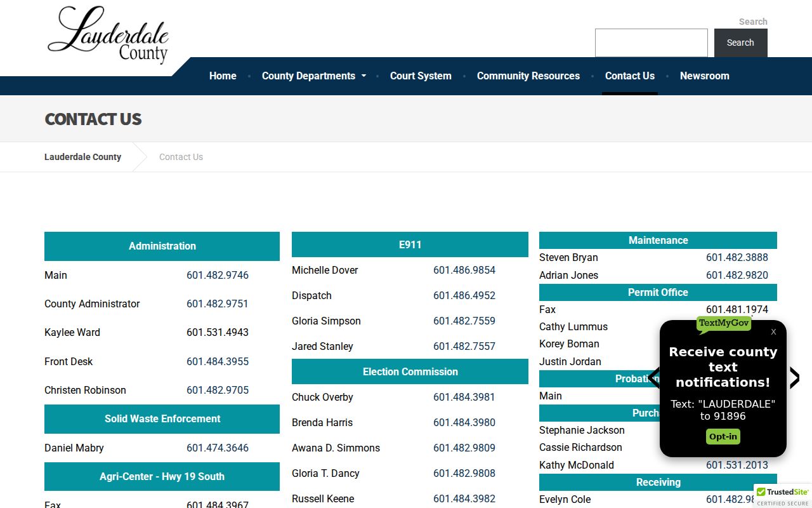Click Kathy McDonald's number 601.531.2013
The image size is (812, 508).
737,465
